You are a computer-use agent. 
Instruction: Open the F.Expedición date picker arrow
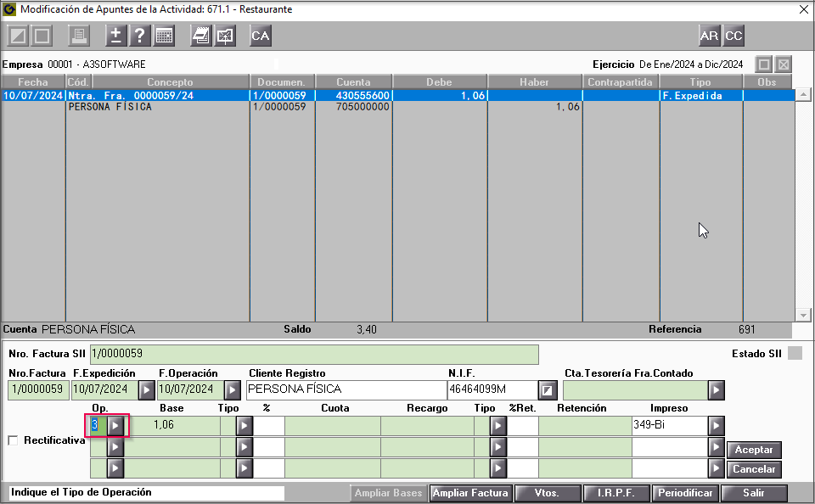tap(147, 390)
